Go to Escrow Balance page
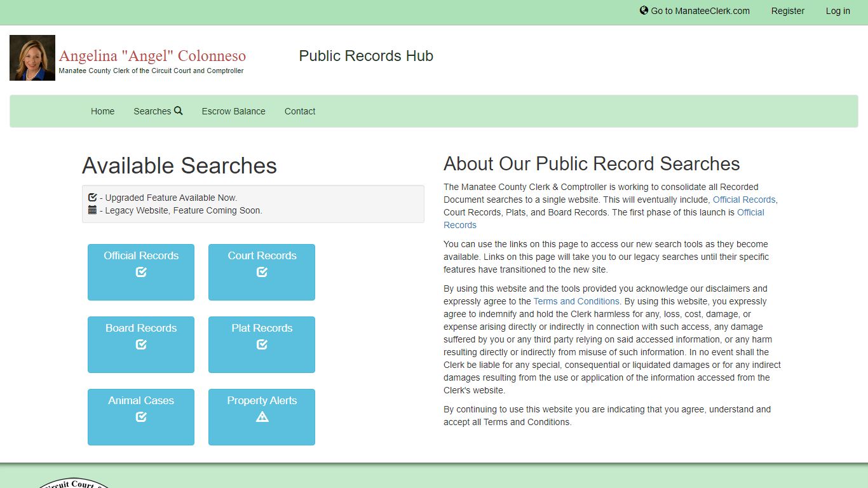 [233, 111]
